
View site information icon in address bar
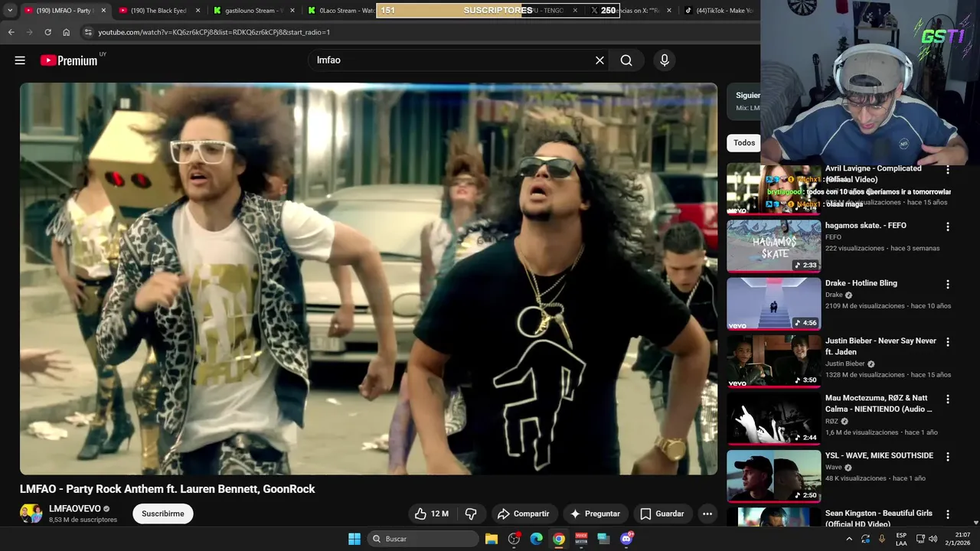[x=88, y=32]
